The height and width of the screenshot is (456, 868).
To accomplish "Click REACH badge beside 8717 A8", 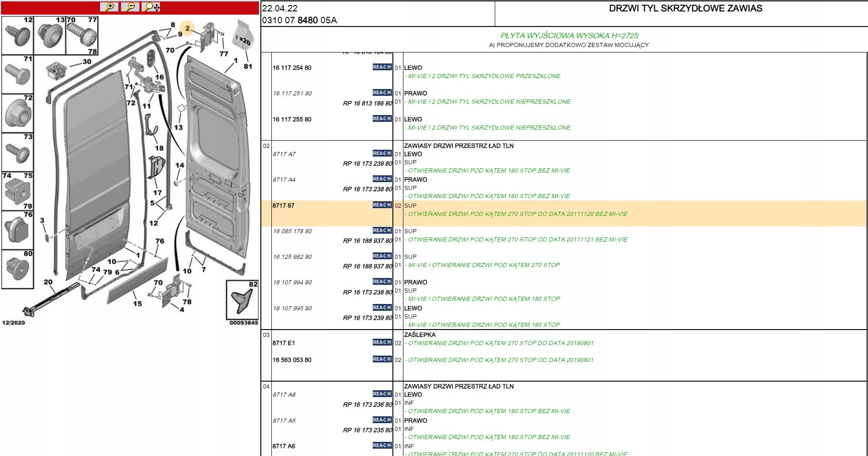I will point(382,394).
